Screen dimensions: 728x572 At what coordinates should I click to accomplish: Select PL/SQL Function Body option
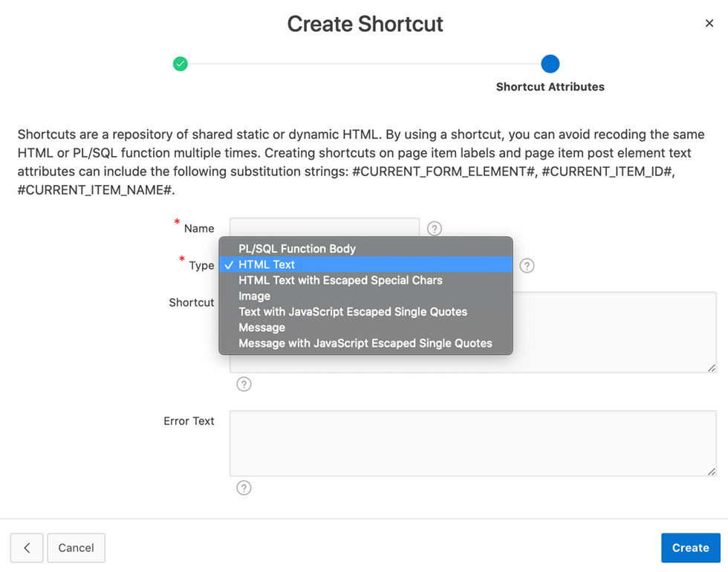coord(297,249)
